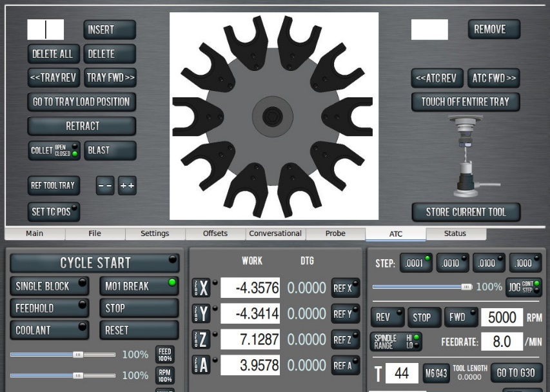Select the .0010 step size
This screenshot has height=392, width=550.
coord(452,263)
